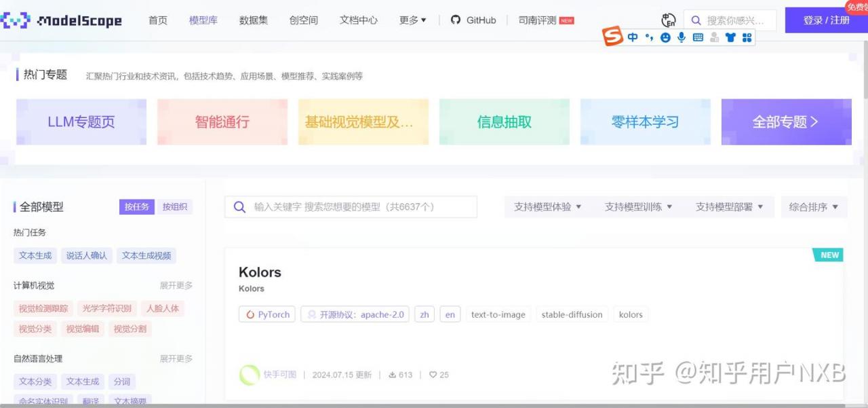Click the 登录 / 注册 button
Viewport: 868px width, 408px height.
pos(827,20)
